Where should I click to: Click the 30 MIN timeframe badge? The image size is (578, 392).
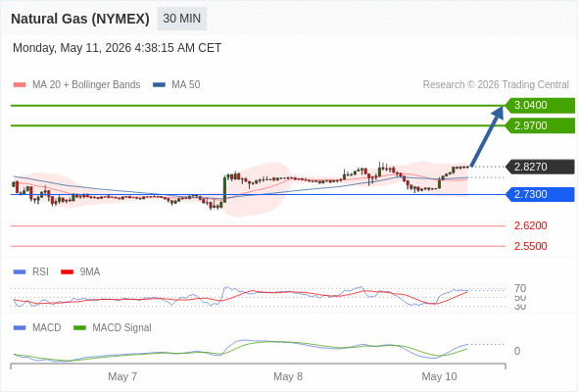pyautogui.click(x=182, y=19)
